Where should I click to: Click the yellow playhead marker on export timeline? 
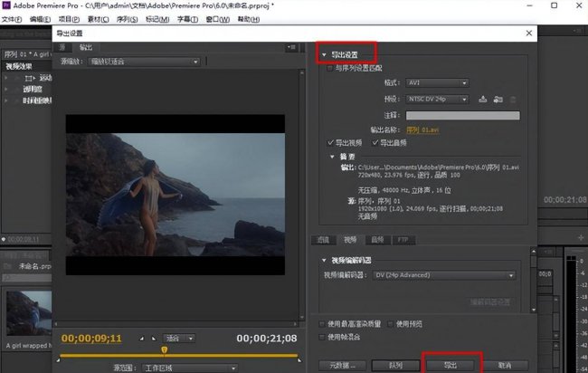165,349
